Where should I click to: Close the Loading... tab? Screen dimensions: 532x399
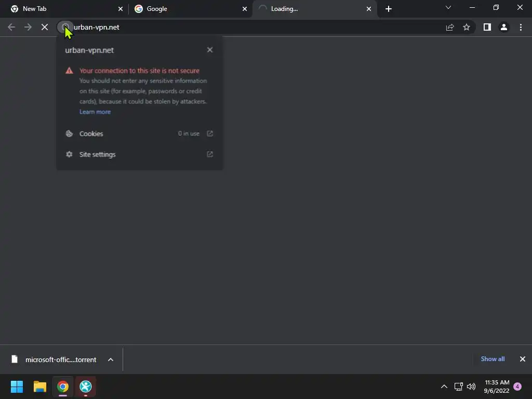click(x=369, y=9)
